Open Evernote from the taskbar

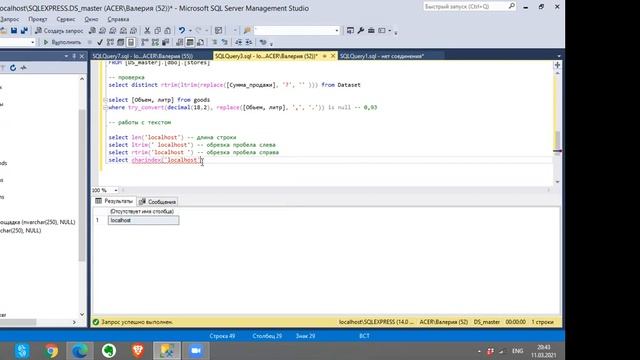point(109,351)
